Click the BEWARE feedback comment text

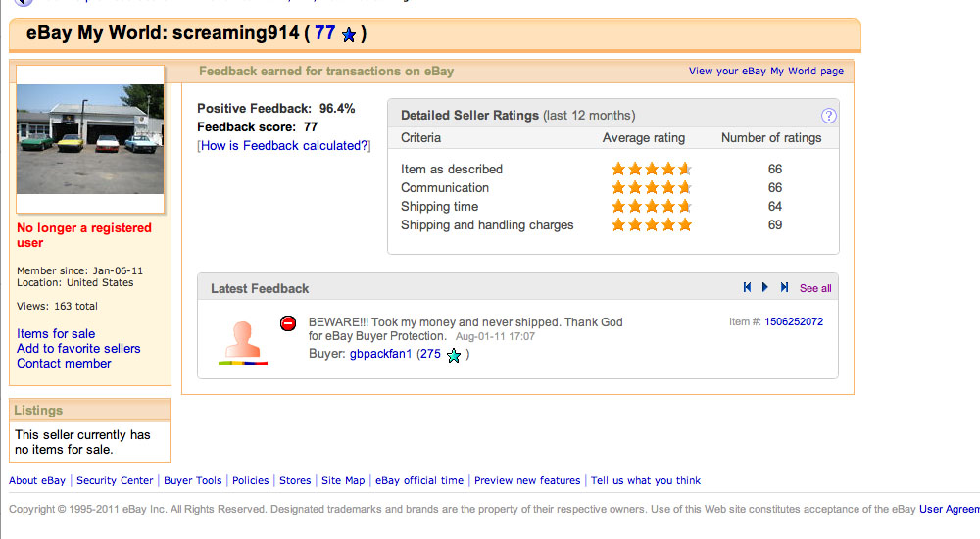click(x=465, y=329)
